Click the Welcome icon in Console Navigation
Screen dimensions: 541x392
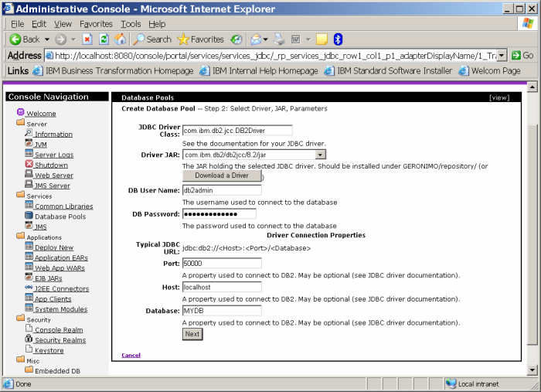(20, 114)
